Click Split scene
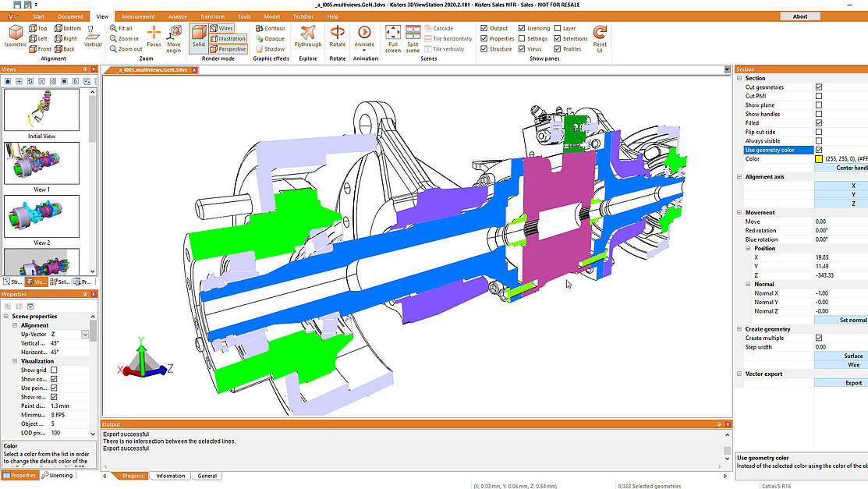Screen dimensions: 868x489 pos(413,39)
